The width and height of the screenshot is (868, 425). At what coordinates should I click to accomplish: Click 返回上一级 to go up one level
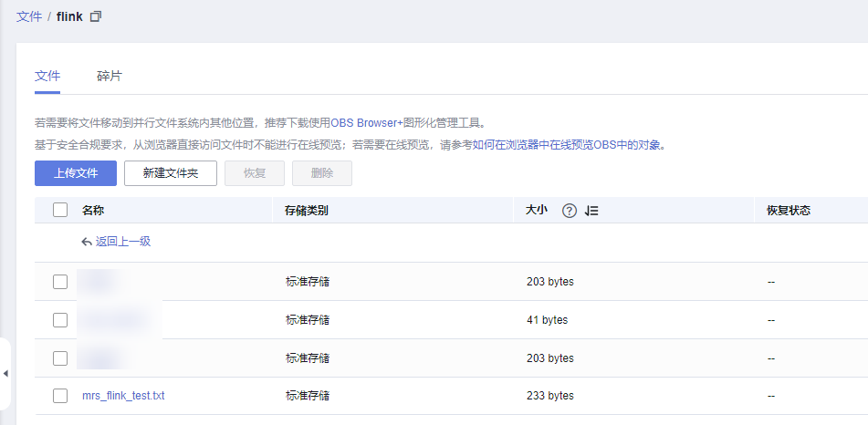click(x=122, y=242)
